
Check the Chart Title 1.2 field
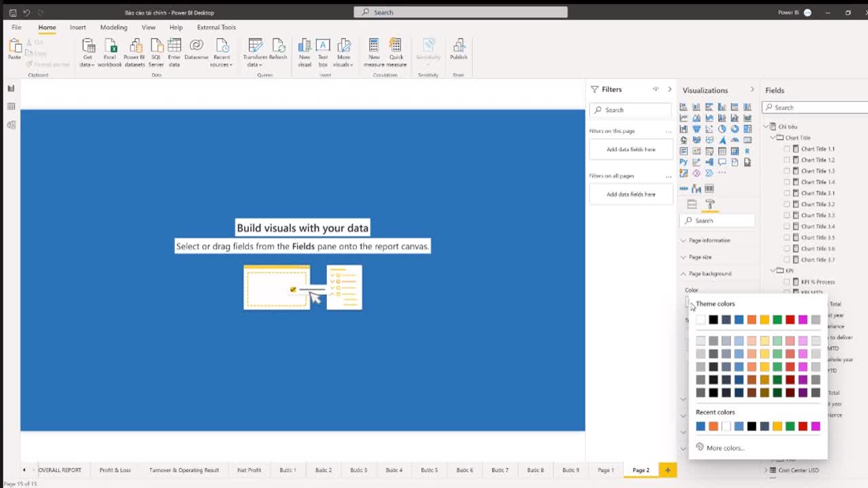(x=787, y=160)
